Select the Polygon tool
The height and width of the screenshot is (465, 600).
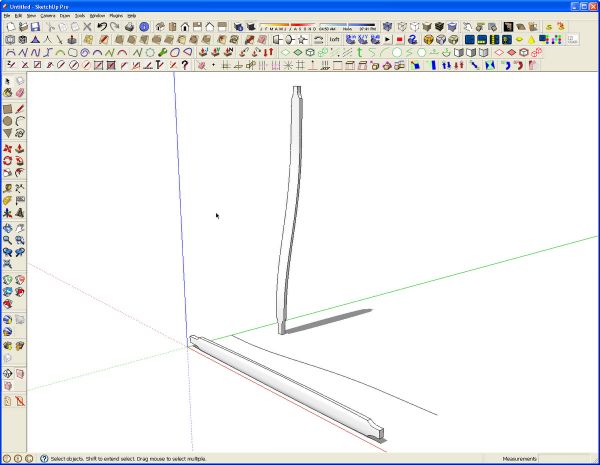7,133
